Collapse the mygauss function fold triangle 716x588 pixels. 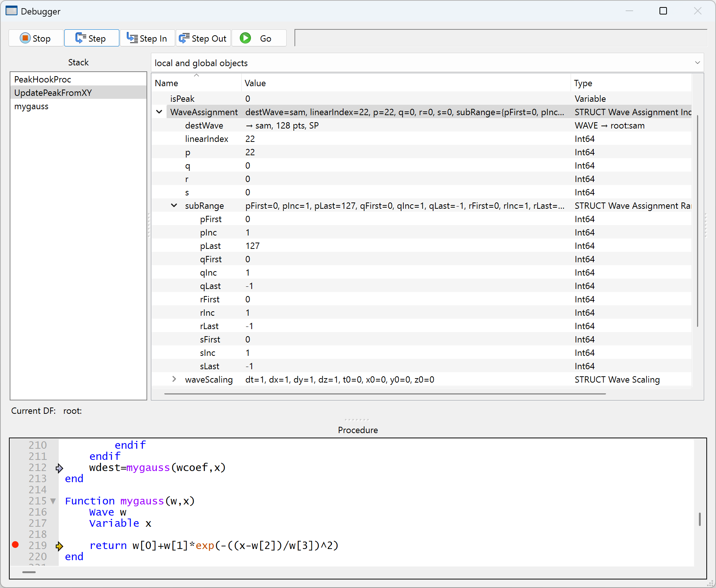pyautogui.click(x=53, y=501)
